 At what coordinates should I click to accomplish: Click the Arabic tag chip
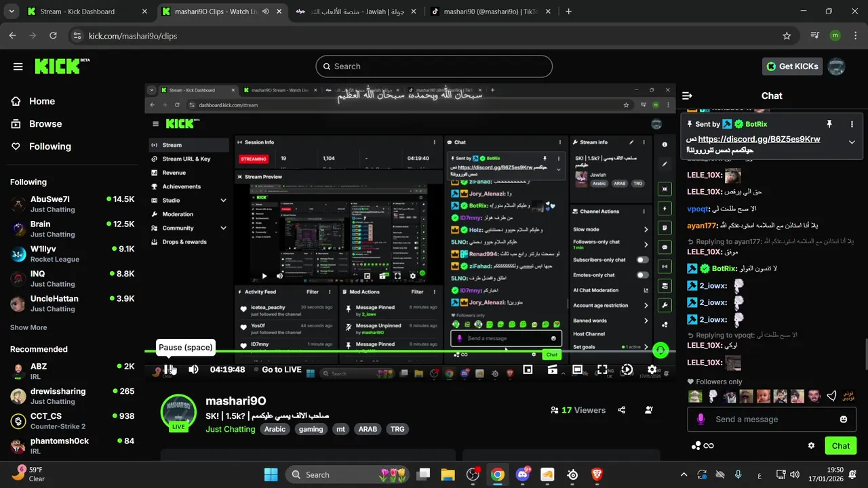click(x=275, y=429)
